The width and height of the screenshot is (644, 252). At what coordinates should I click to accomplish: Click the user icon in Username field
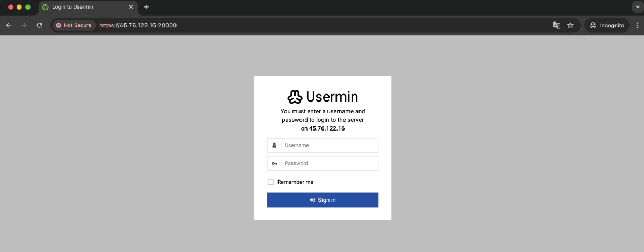pos(274,145)
